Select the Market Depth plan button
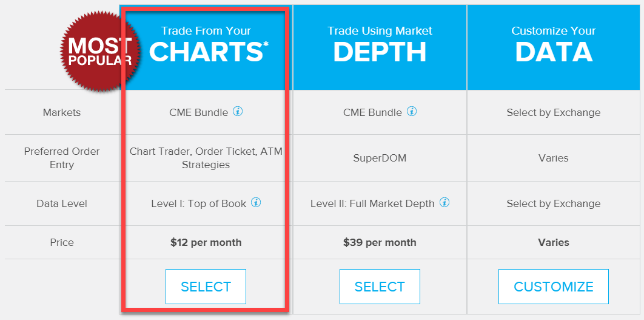 (380, 287)
